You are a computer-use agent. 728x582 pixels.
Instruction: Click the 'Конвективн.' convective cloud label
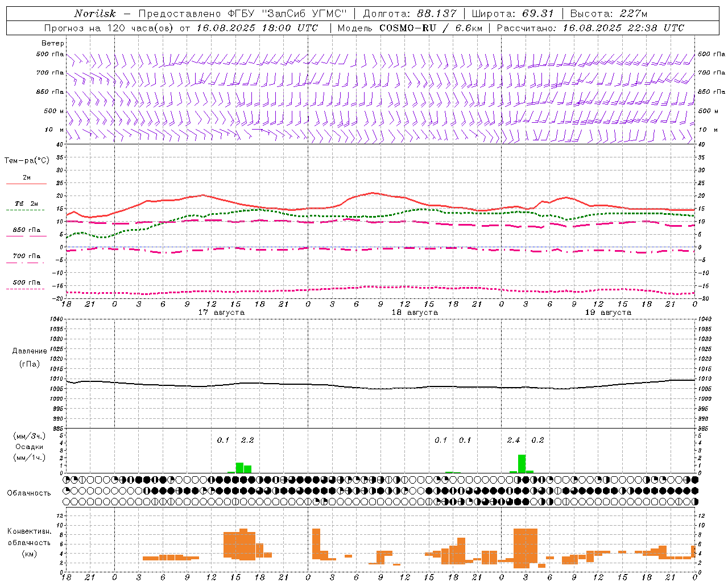click(x=29, y=531)
